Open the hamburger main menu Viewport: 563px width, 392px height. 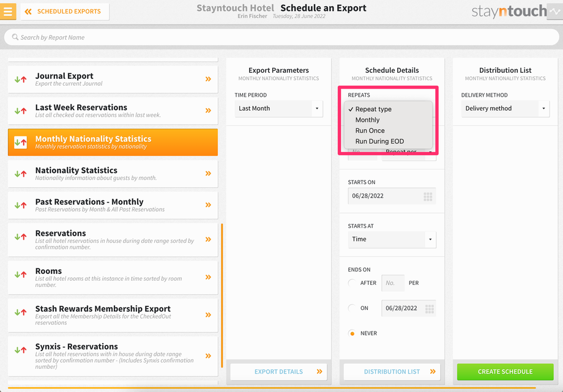pos(8,11)
